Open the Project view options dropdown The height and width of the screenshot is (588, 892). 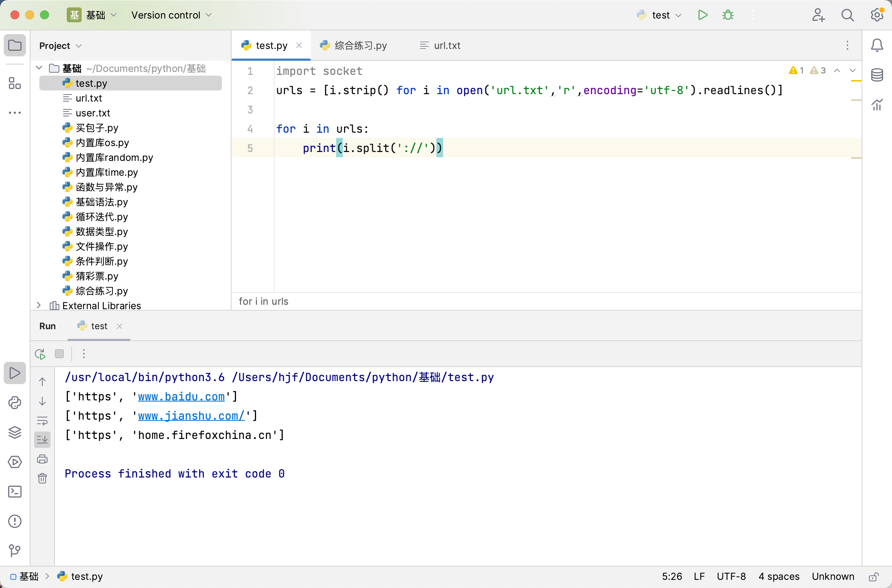click(60, 46)
